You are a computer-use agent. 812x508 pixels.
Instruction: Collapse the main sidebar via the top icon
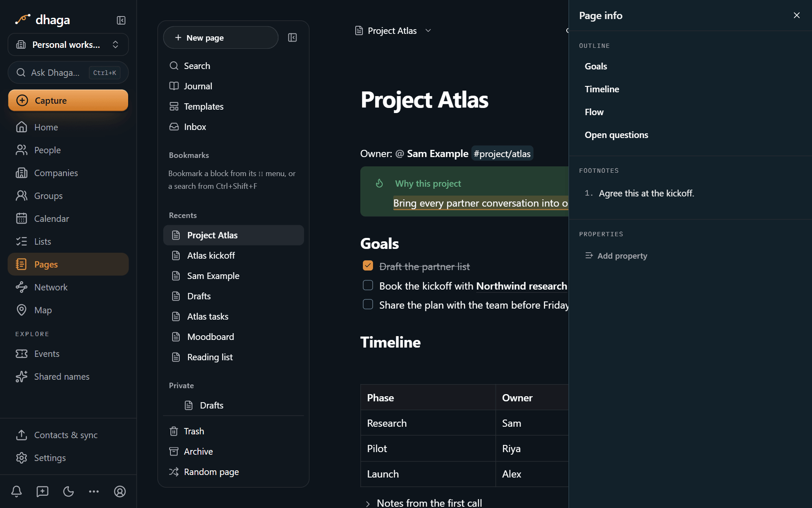pos(121,20)
